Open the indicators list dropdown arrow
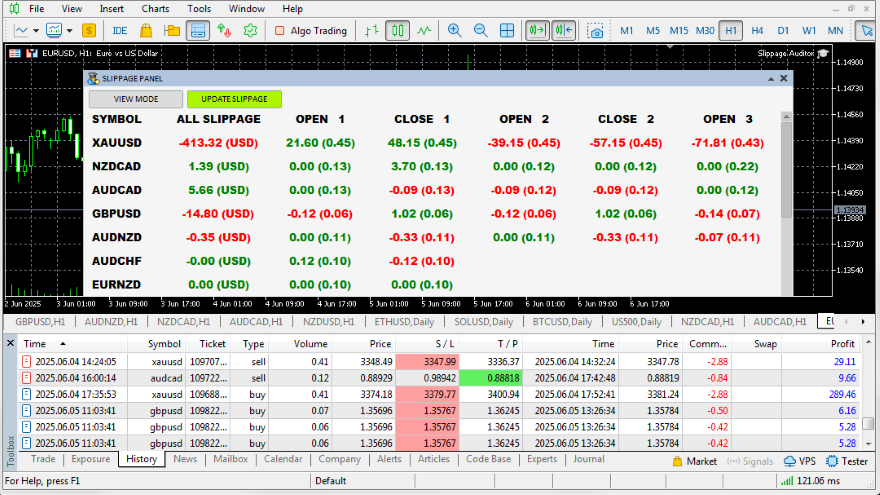 click(70, 31)
